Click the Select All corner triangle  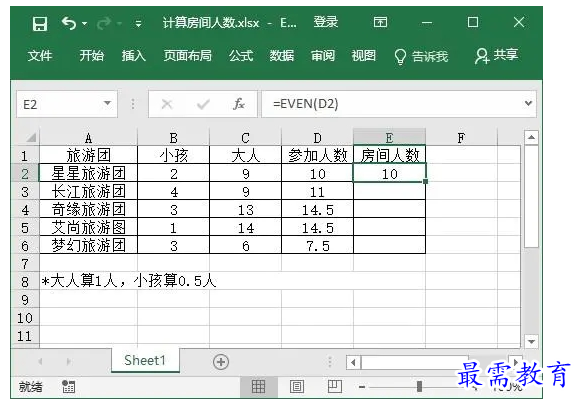click(x=32, y=137)
